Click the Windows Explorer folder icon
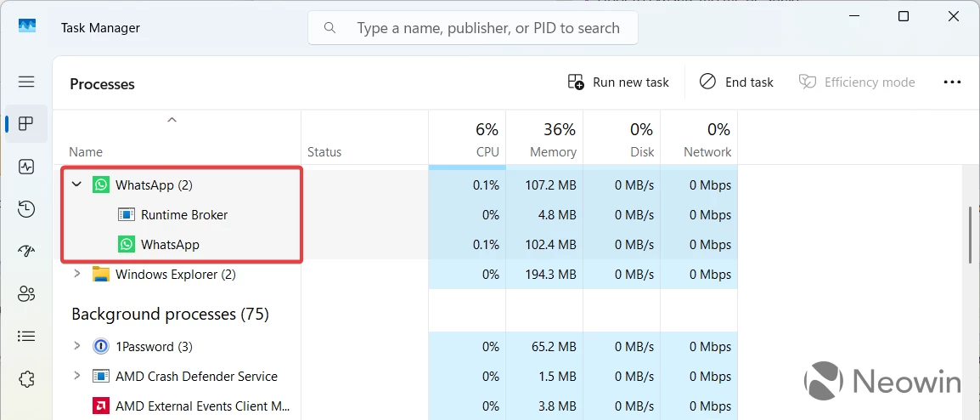Image resolution: width=980 pixels, height=420 pixels. (x=100, y=274)
